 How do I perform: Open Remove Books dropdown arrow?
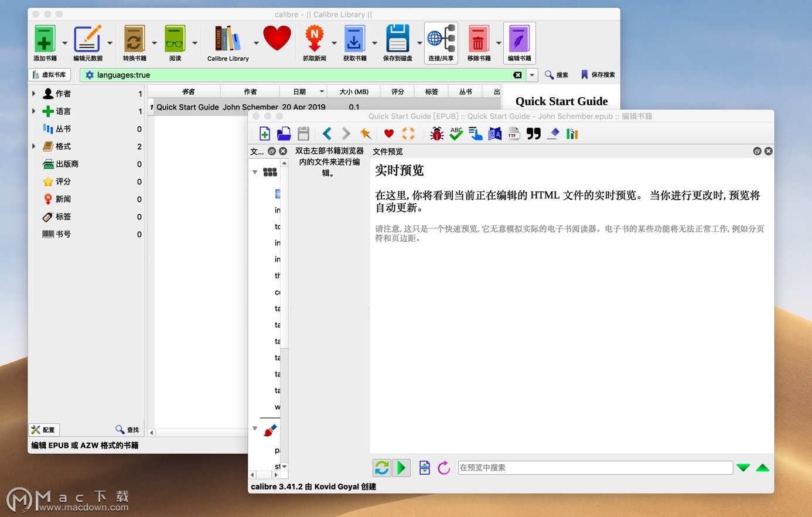point(499,43)
